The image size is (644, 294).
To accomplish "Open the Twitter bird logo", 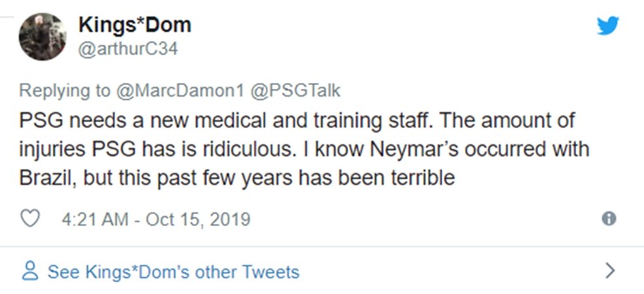I will tap(608, 26).
